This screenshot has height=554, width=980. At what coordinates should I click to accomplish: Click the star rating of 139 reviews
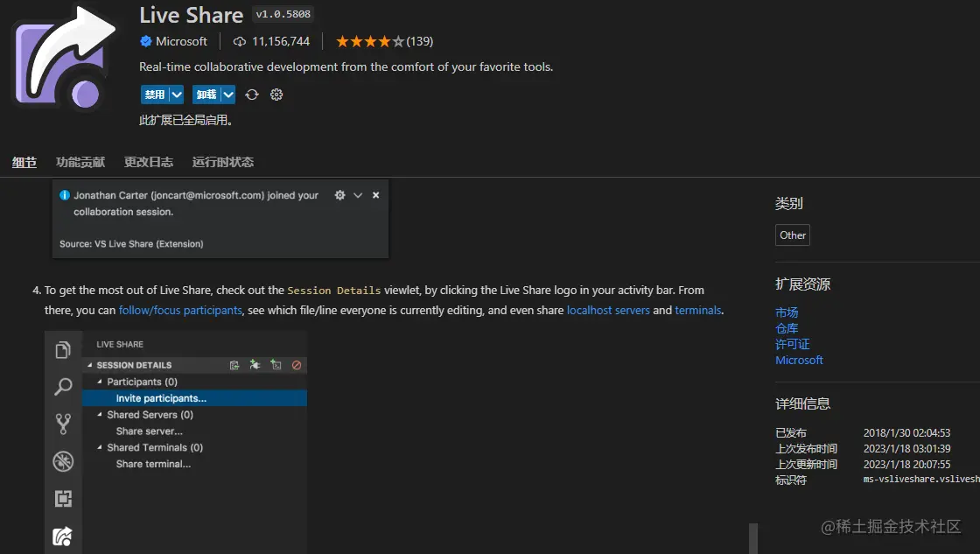[x=384, y=41]
